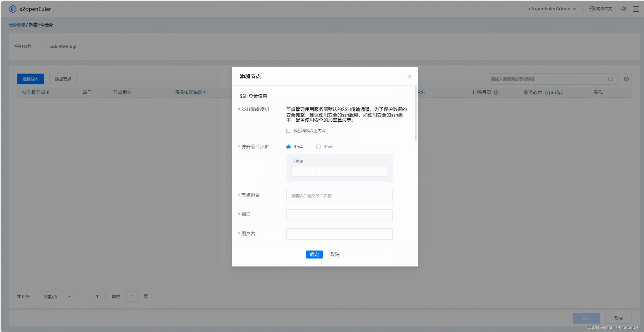This screenshot has height=332, width=644.
Task: Open the 10条/页 page size dropdown
Action: pos(57,296)
